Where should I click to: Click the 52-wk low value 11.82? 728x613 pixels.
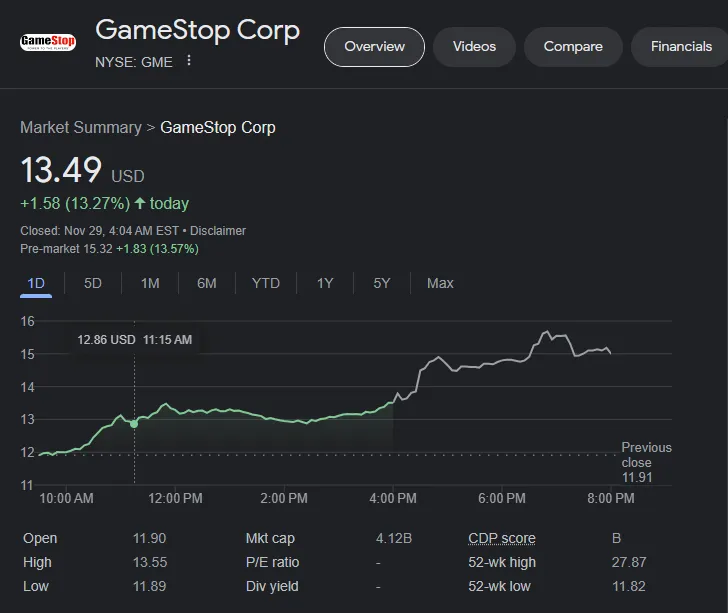point(629,587)
